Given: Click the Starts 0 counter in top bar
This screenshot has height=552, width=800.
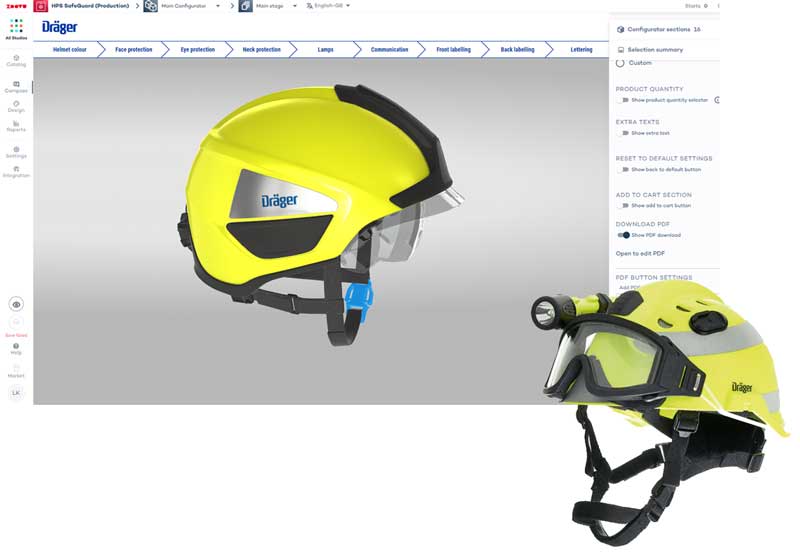Looking at the screenshot, I should (x=696, y=6).
